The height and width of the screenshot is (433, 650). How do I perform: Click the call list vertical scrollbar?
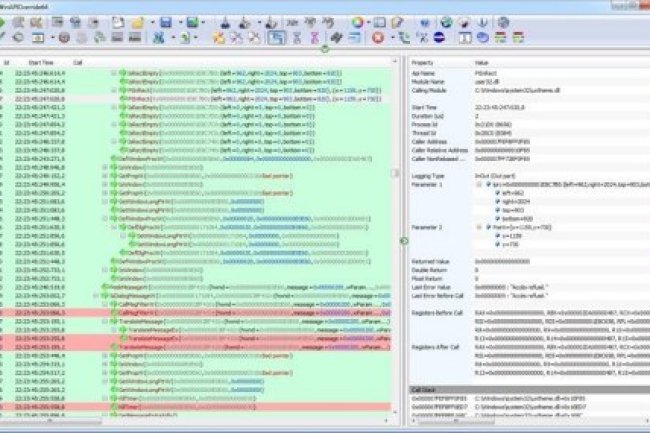(x=398, y=200)
